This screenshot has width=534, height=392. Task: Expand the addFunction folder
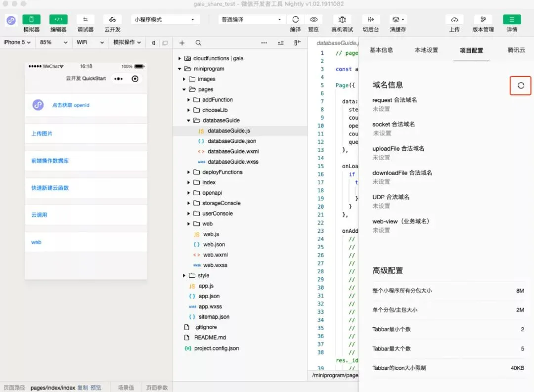point(188,100)
